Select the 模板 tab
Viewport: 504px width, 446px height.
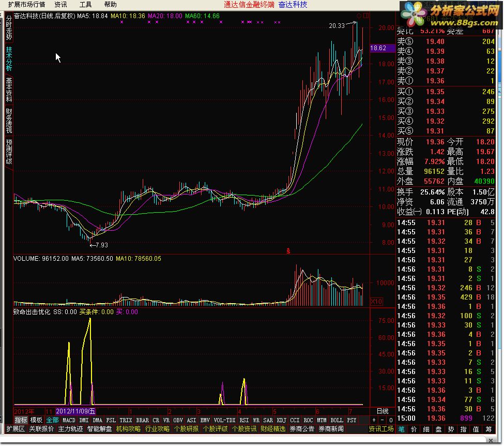(x=36, y=420)
